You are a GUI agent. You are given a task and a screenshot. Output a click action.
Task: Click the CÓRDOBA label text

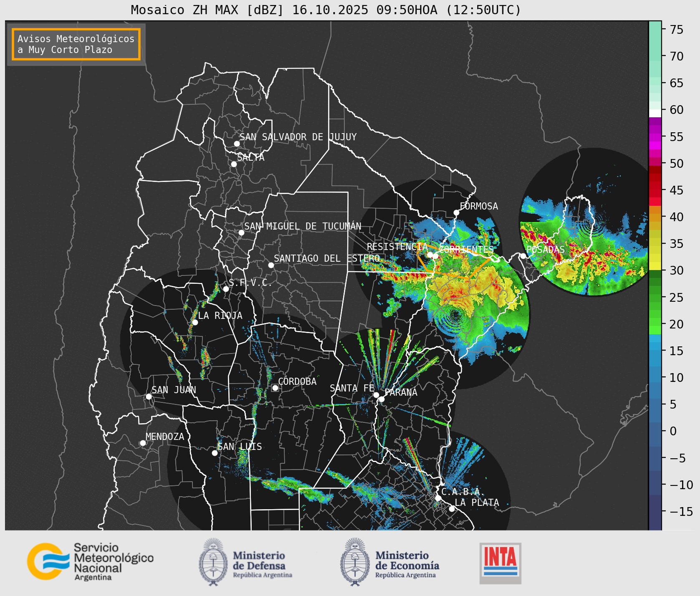pos(297,381)
